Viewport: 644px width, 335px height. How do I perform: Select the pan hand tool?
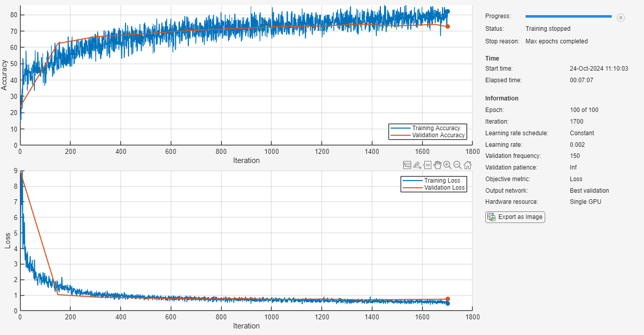point(437,165)
